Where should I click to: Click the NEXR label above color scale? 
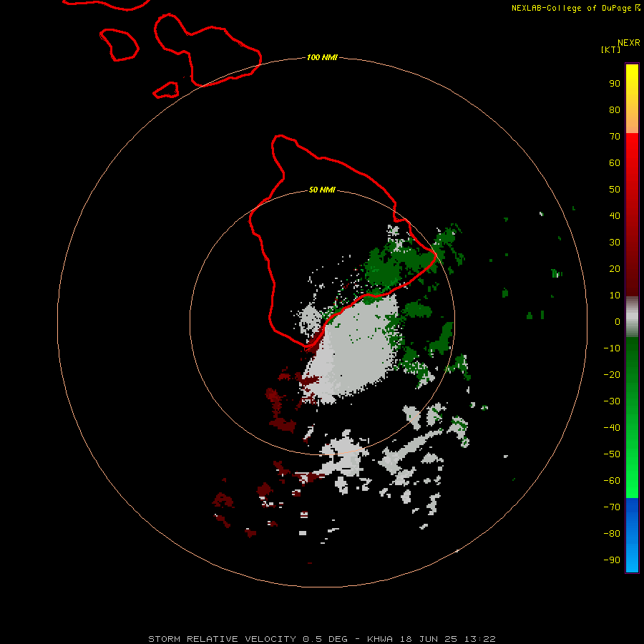click(x=628, y=43)
